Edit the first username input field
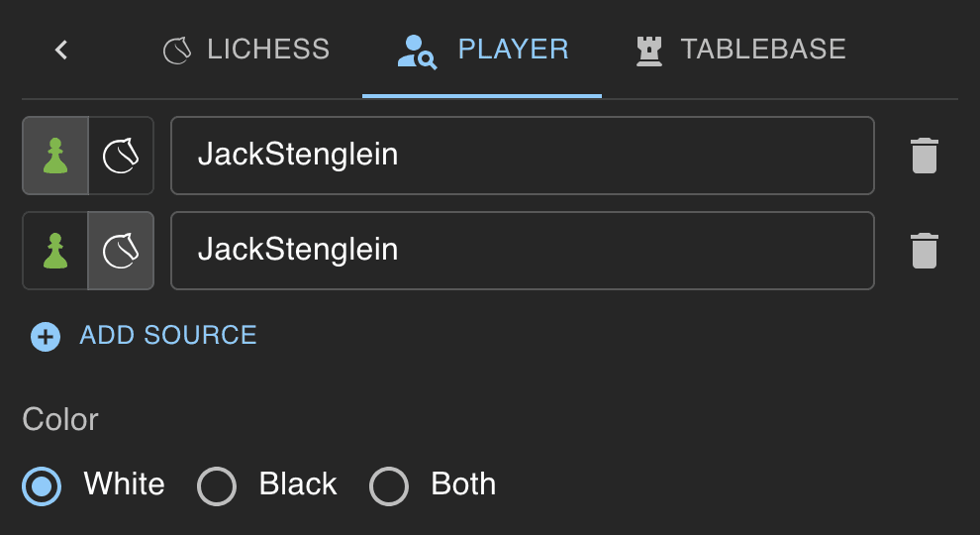This screenshot has width=980, height=535. 523,156
